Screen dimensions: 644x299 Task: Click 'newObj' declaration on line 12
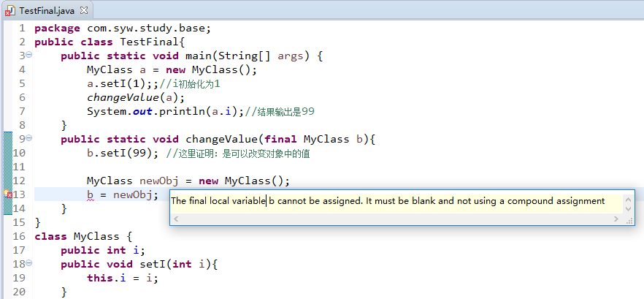click(x=159, y=181)
